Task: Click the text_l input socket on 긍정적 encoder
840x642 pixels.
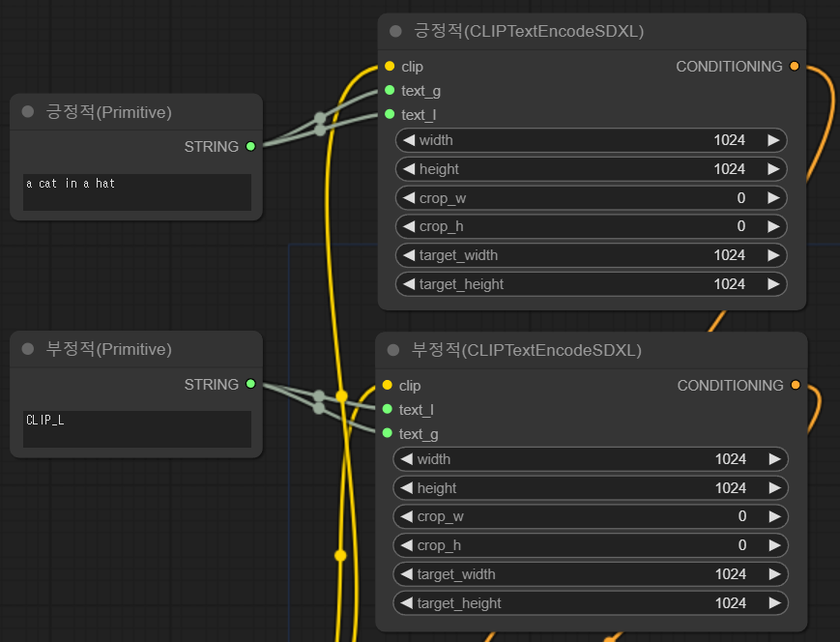Action: 390,114
